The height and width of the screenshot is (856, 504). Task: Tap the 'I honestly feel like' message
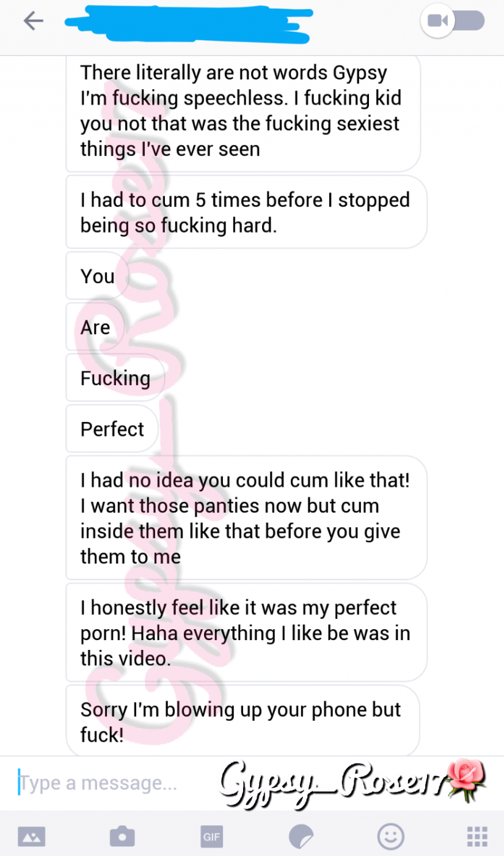point(246,632)
